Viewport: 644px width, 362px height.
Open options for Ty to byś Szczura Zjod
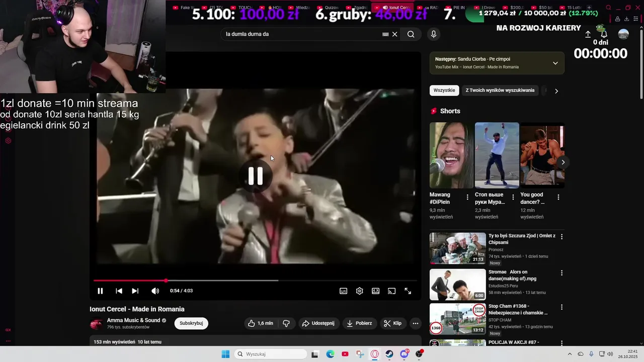(x=562, y=236)
